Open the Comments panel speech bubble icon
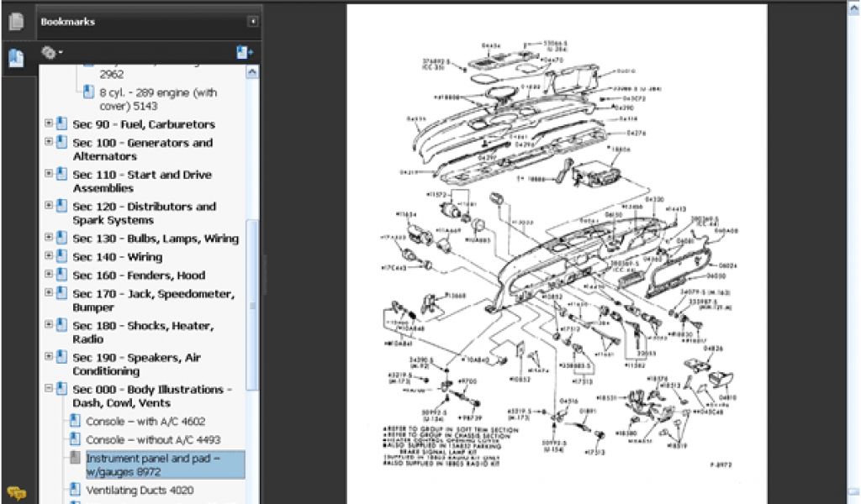This screenshot has height=504, width=861. (16, 492)
